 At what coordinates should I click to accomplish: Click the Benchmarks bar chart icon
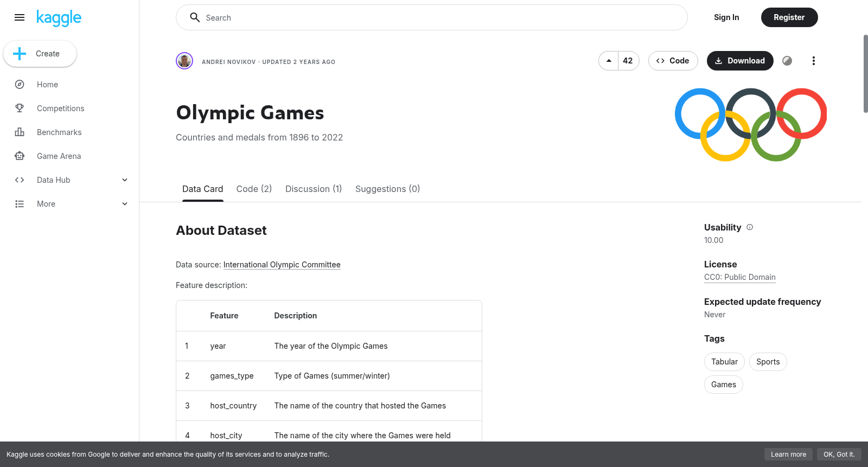[x=20, y=132]
